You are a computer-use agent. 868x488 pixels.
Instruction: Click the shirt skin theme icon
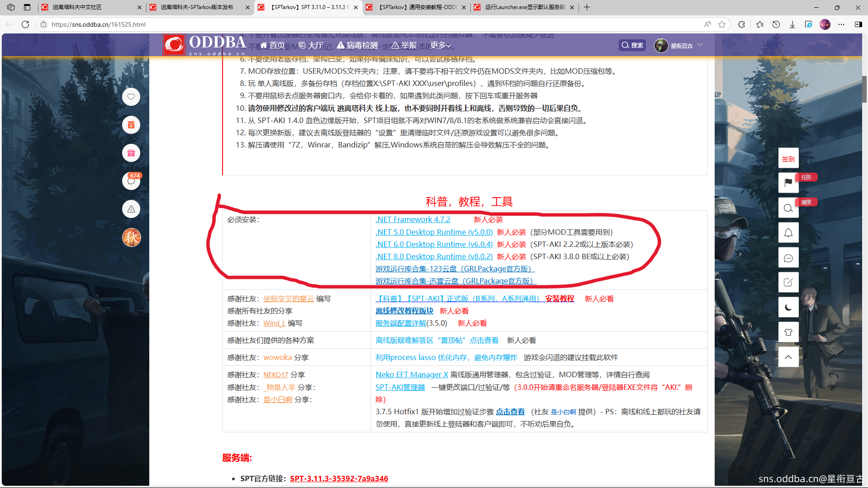click(788, 332)
